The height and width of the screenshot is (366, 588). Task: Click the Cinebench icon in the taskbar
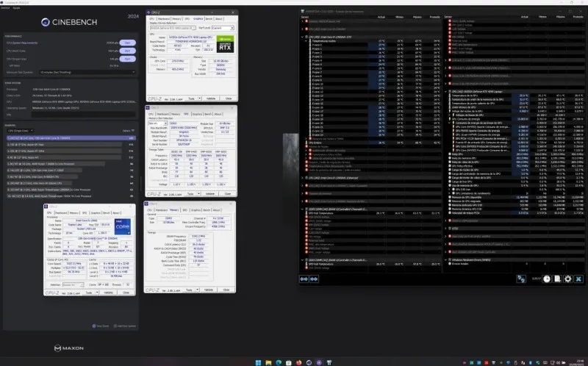coord(309,362)
